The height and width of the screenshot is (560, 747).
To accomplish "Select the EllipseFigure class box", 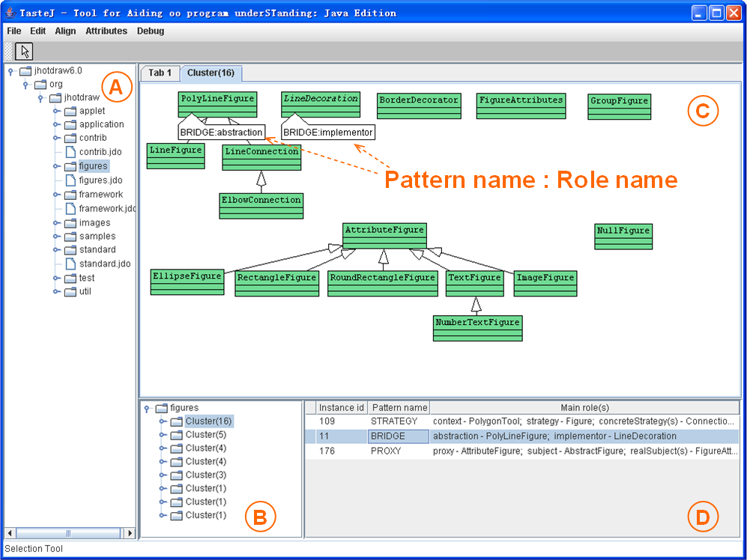I will [187, 282].
